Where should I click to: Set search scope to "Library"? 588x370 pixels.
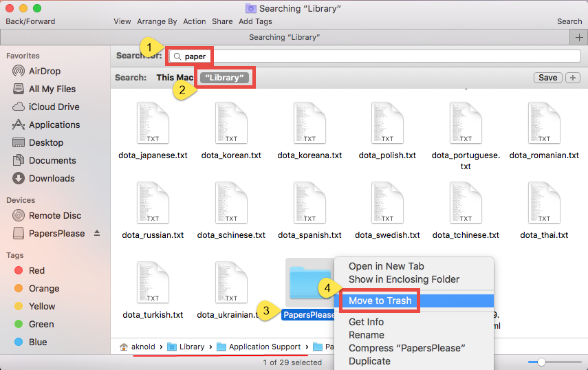click(225, 78)
